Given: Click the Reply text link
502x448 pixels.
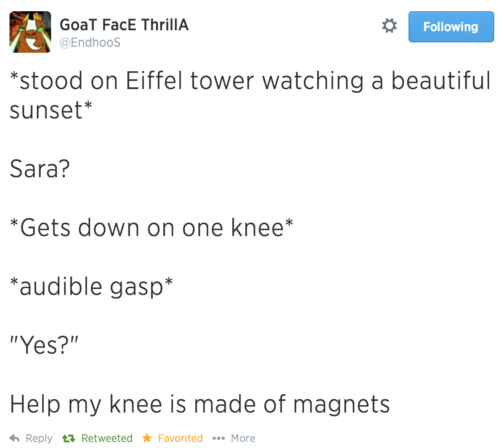Looking at the screenshot, I should coord(39,438).
